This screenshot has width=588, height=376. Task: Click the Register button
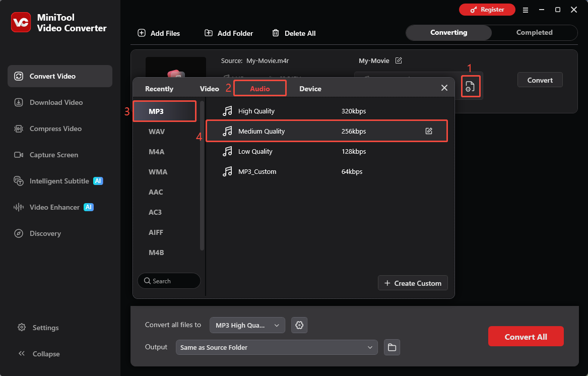[x=487, y=10]
